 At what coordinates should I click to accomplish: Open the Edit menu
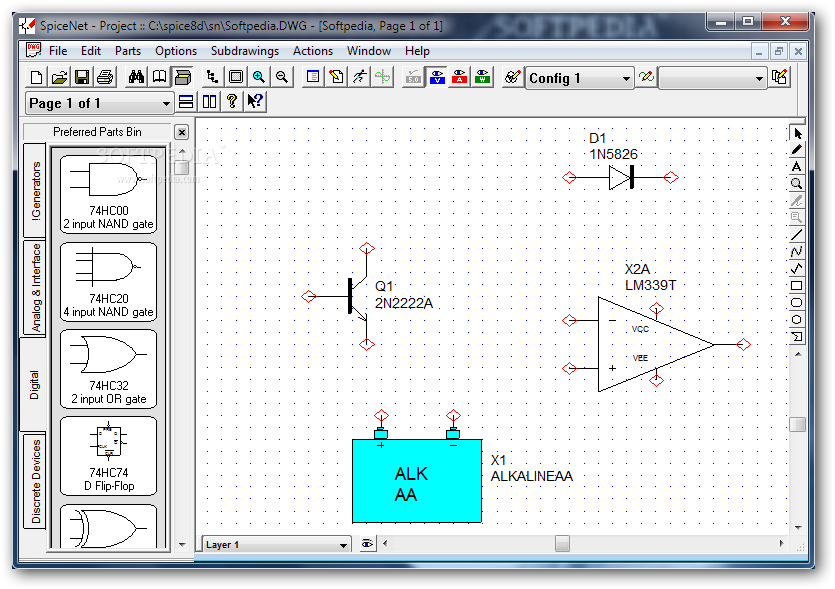coord(91,51)
